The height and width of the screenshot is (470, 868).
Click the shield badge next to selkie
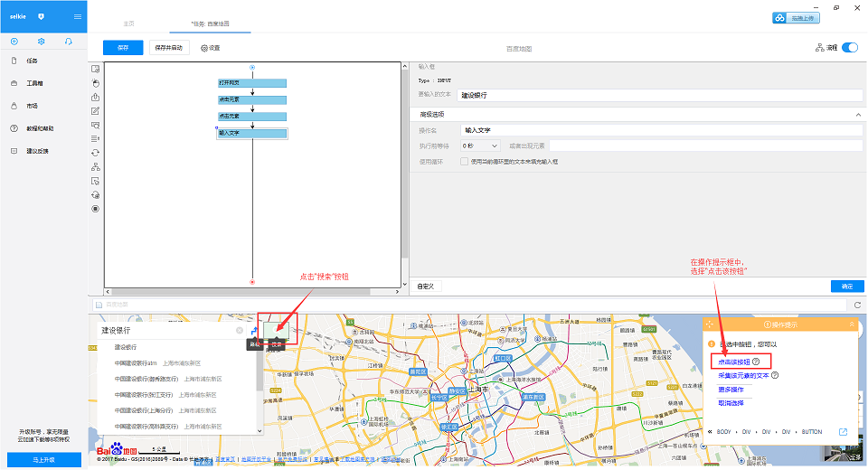click(x=41, y=16)
